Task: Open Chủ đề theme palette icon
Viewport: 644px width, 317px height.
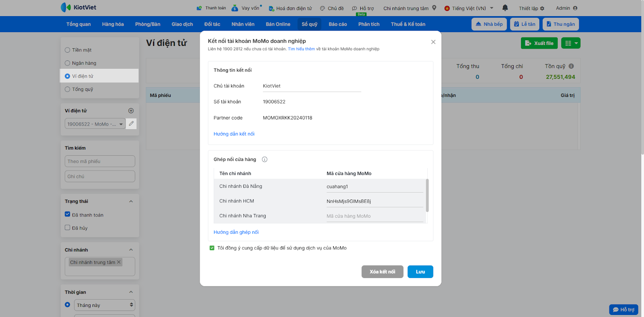Action: [x=322, y=8]
